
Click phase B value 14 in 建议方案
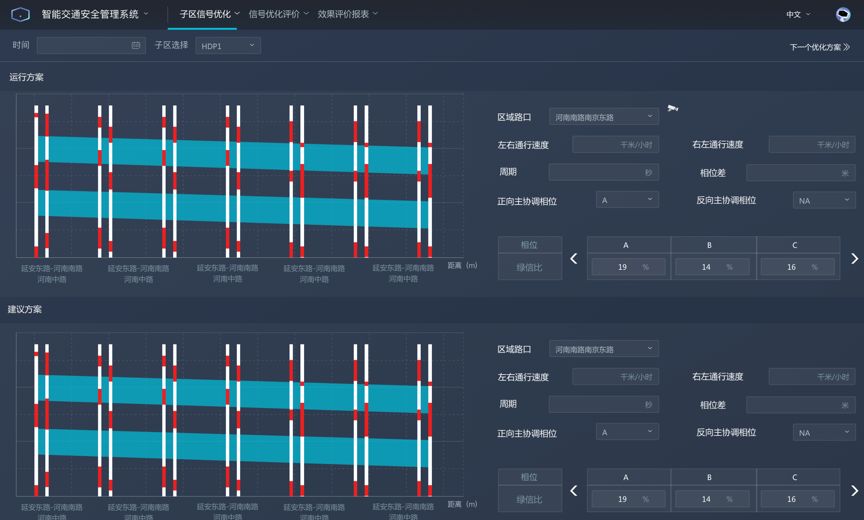coord(712,499)
